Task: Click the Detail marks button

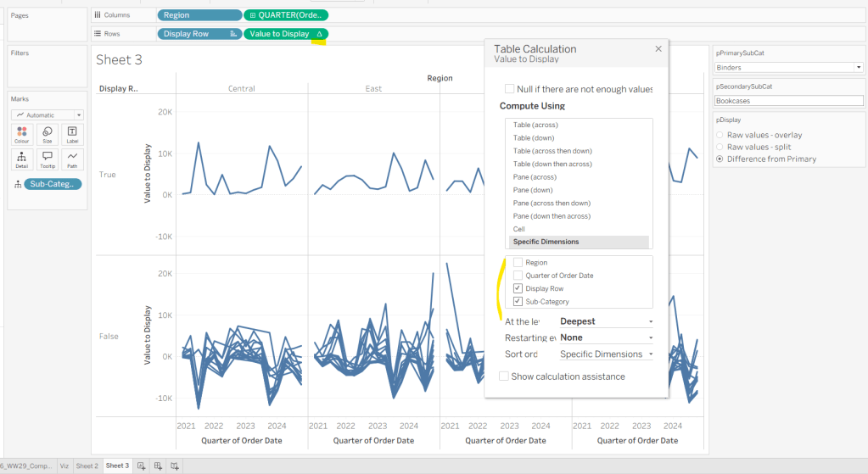Action: click(x=22, y=159)
